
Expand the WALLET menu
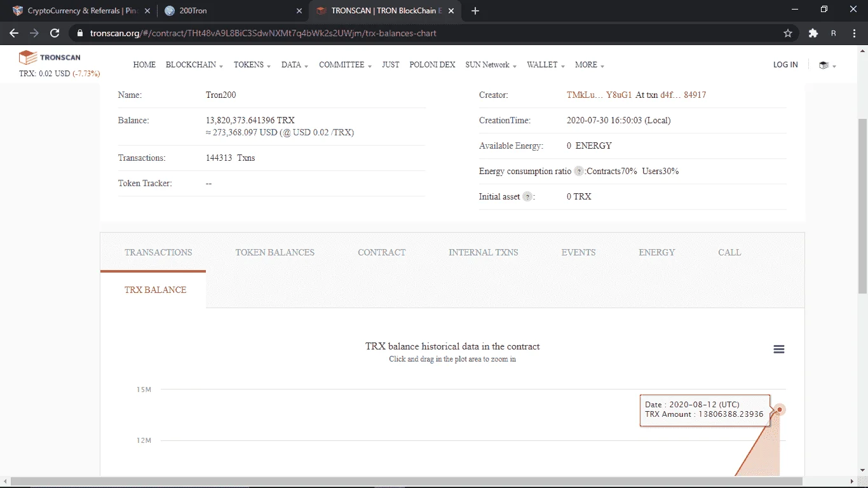(546, 65)
